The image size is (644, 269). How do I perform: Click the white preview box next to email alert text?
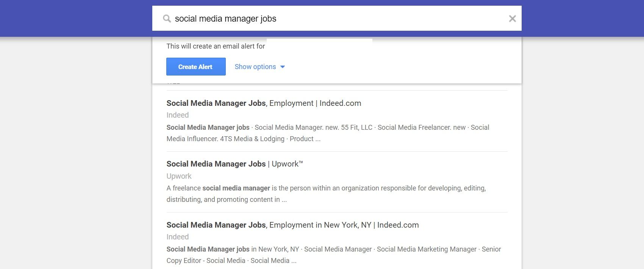pos(320,40)
